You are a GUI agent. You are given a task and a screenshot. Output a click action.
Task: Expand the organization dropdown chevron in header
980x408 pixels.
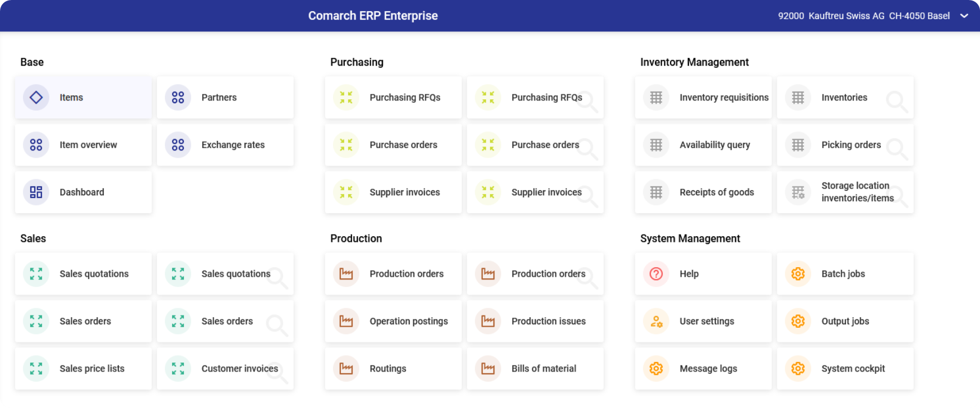click(x=964, y=16)
